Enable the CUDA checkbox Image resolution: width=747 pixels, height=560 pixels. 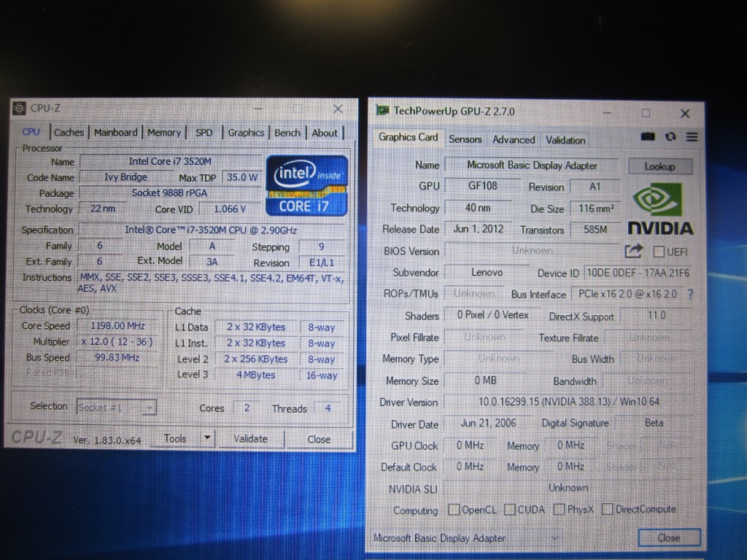(509, 510)
